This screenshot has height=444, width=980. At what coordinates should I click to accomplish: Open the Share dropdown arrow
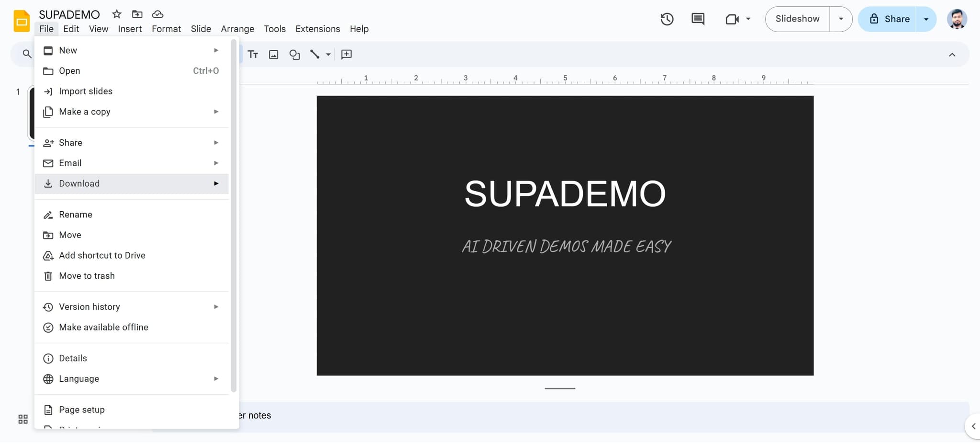[926, 19]
